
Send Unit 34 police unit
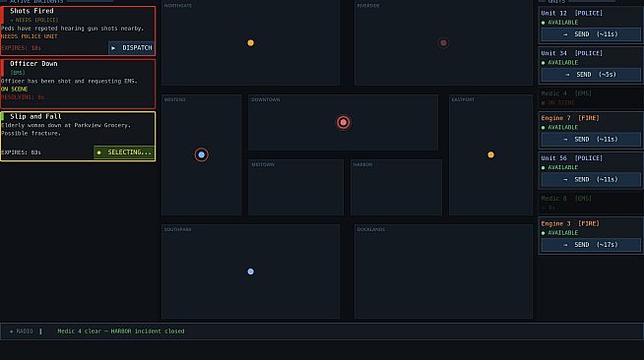[x=591, y=75]
